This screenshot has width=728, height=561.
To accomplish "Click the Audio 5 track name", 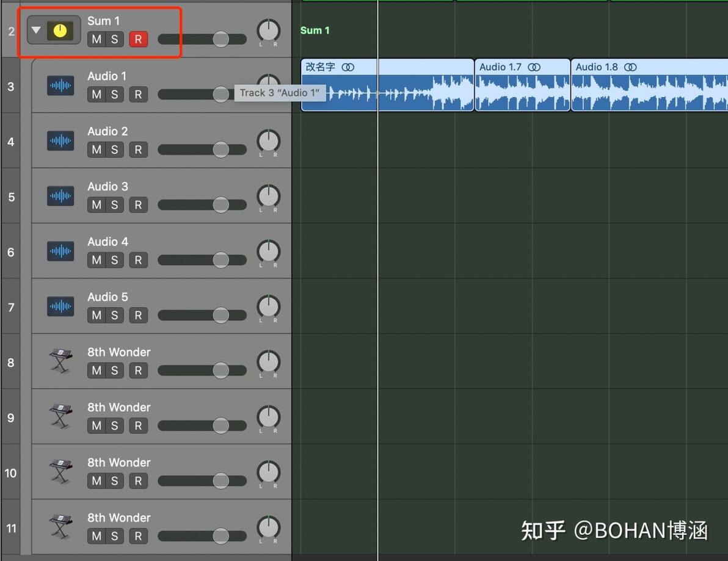I will point(107,297).
